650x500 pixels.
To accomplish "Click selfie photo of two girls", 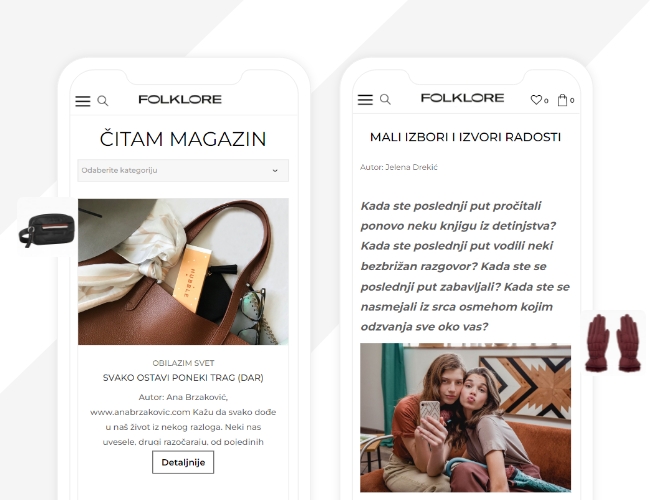I will click(x=465, y=417).
